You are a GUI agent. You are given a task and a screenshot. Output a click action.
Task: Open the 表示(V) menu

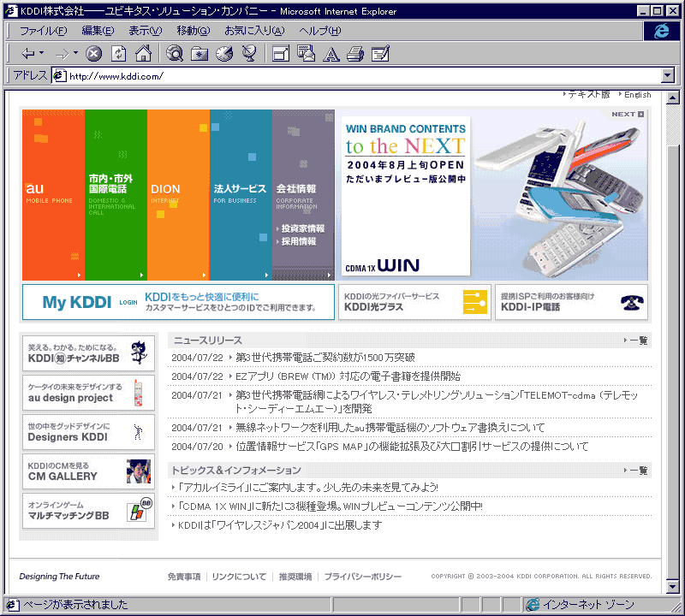[145, 31]
